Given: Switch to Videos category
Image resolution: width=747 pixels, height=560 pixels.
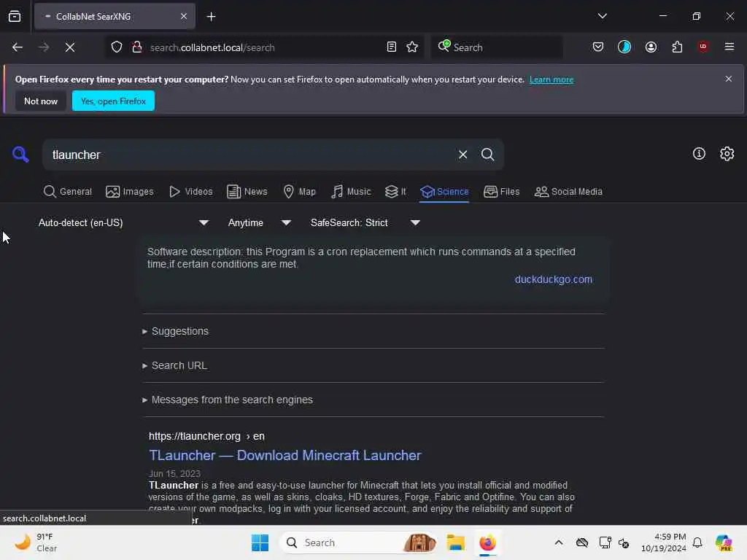Looking at the screenshot, I should tap(190, 192).
